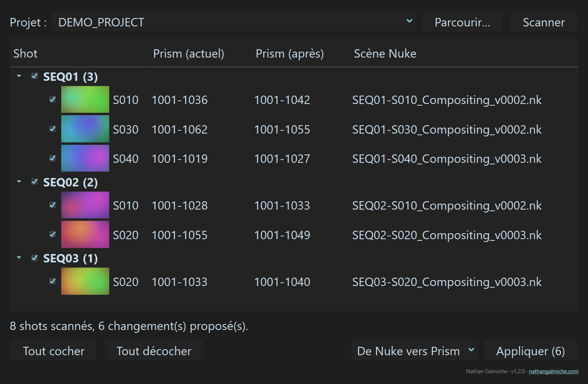Open the nathangalmiche.com link
The width and height of the screenshot is (588, 384).
coord(554,371)
